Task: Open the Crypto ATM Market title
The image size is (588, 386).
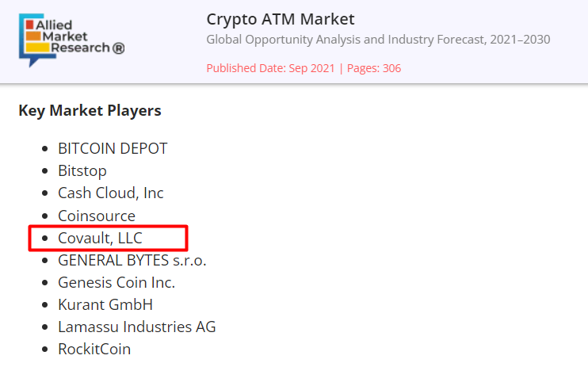Action: tap(280, 20)
